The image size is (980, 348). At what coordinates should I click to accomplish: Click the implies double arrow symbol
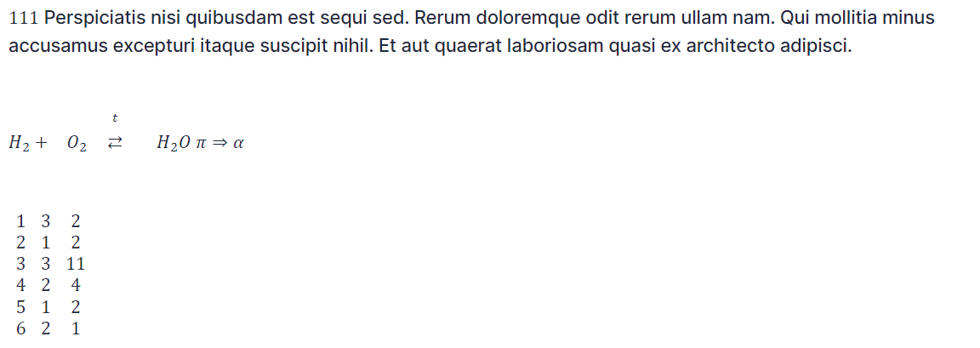click(219, 144)
